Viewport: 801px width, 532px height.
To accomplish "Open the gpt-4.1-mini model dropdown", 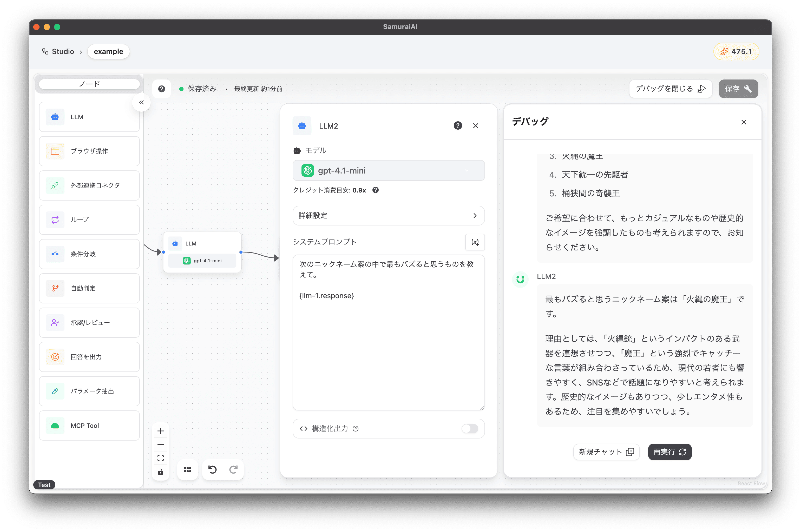I will [x=388, y=170].
